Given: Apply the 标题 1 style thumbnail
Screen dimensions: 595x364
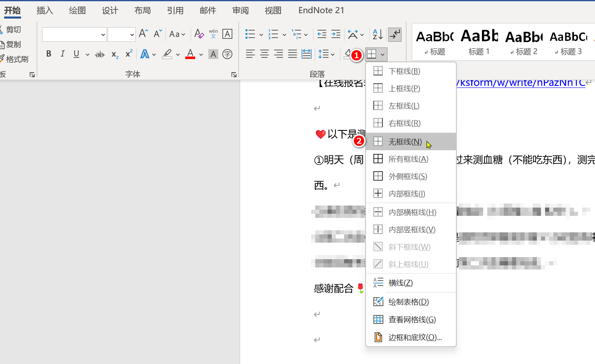Looking at the screenshot, I should tap(479, 42).
